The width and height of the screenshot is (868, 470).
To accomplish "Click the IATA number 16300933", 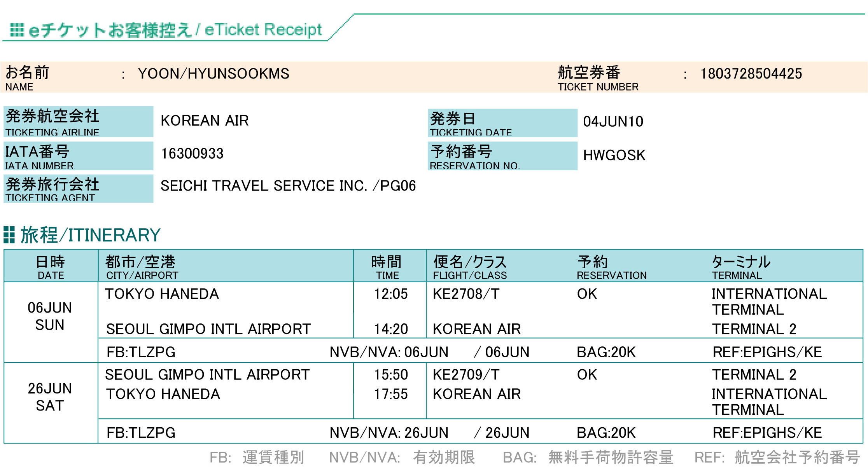I will (192, 154).
